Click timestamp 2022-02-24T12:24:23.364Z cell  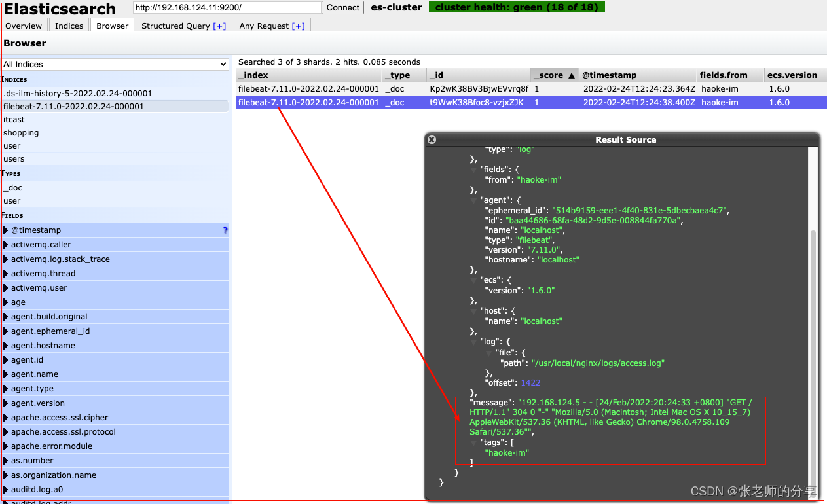[x=639, y=88]
